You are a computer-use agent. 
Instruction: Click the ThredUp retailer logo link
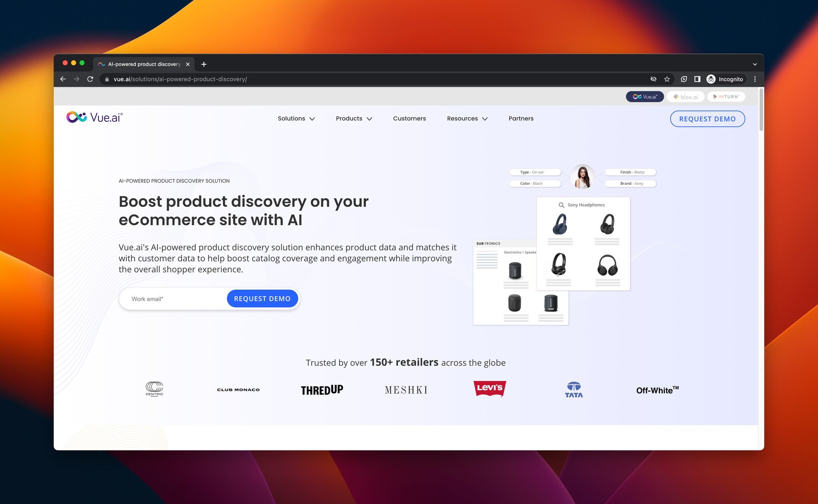coord(322,389)
